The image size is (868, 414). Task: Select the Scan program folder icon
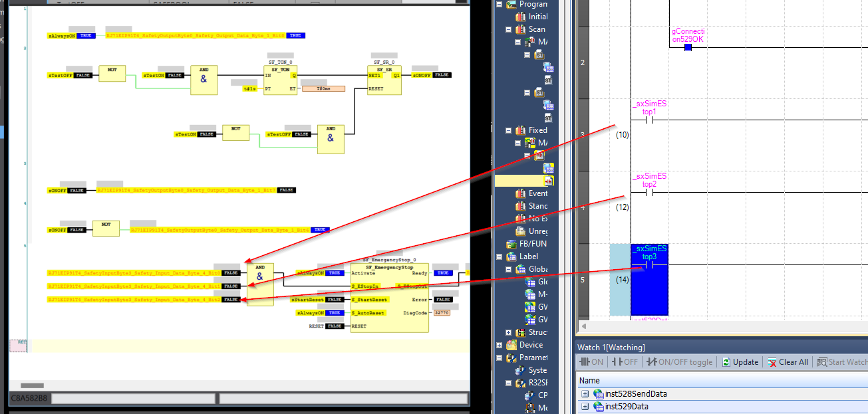coord(522,29)
